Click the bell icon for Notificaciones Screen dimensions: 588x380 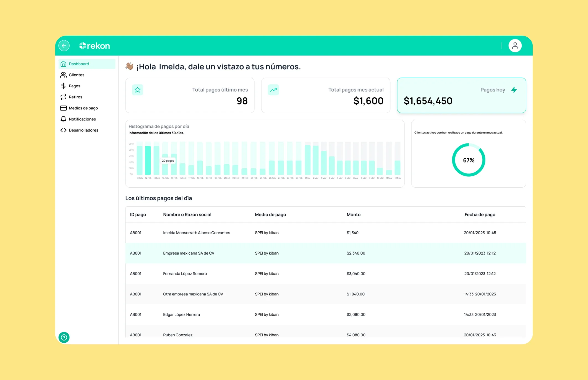click(x=63, y=119)
